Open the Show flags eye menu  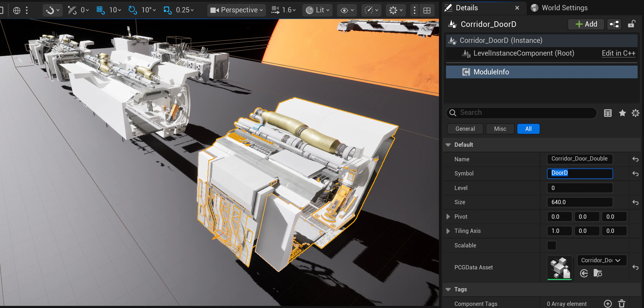click(347, 10)
